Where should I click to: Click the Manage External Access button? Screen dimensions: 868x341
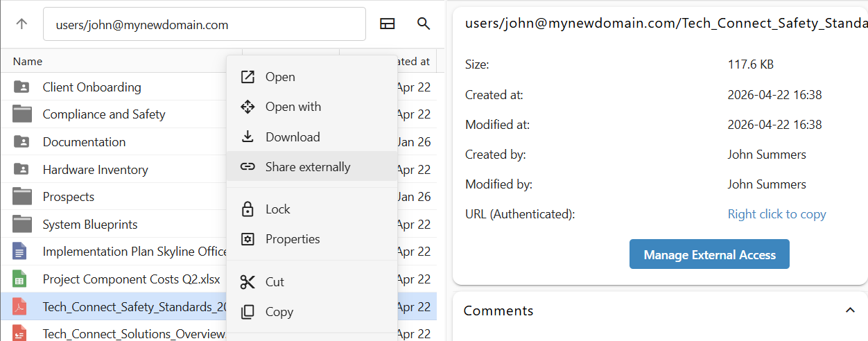pyautogui.click(x=709, y=254)
